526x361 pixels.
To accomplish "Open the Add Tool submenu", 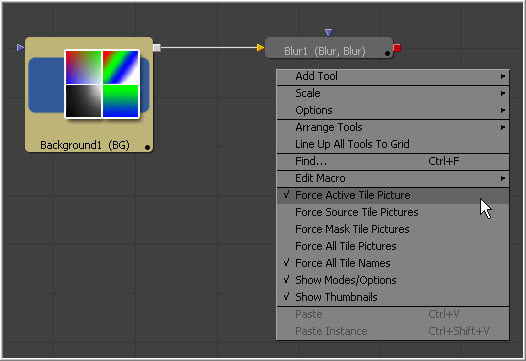I will coord(392,76).
